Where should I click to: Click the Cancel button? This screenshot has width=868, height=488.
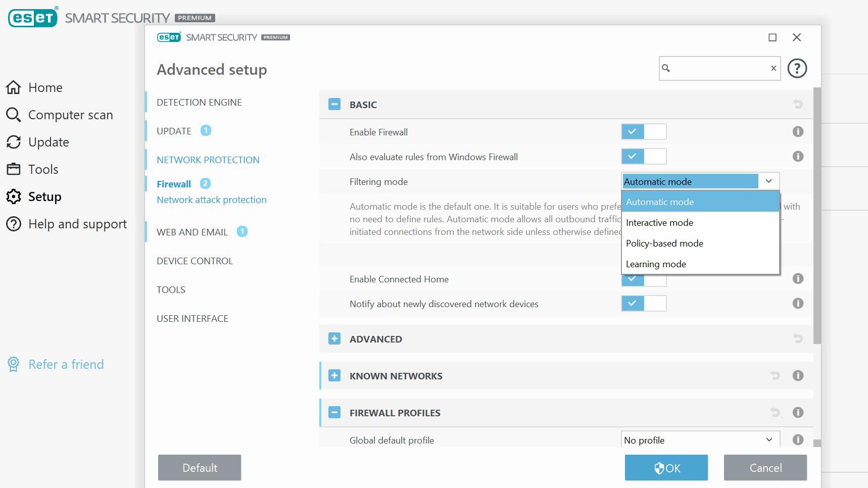[x=765, y=468]
